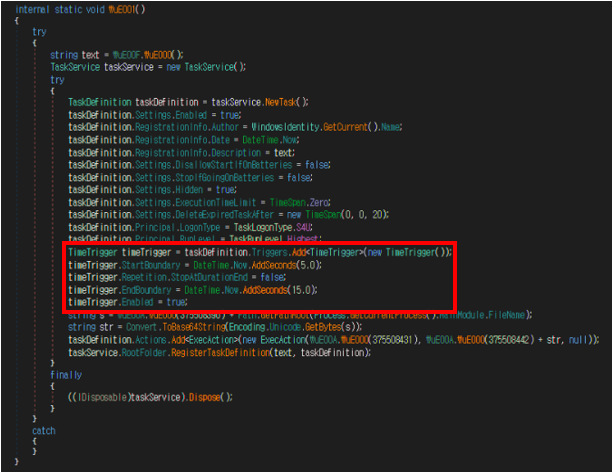The width and height of the screenshot is (612, 472).
Task: Click 'DisallowStartIfOnBatteries = false' line
Action: (199, 165)
